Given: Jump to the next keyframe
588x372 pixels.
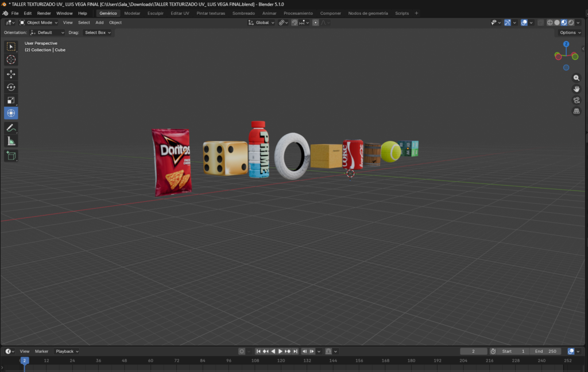Looking at the screenshot, I should click(288, 351).
